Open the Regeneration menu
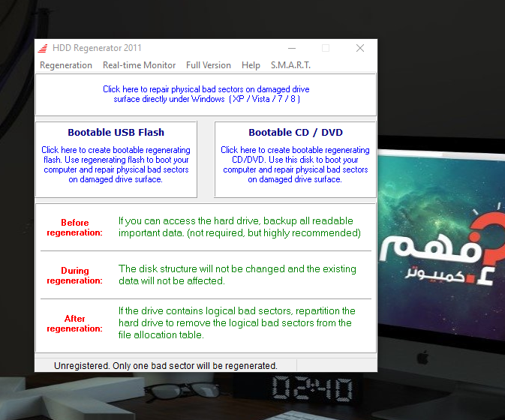The image size is (505, 420). (x=66, y=65)
